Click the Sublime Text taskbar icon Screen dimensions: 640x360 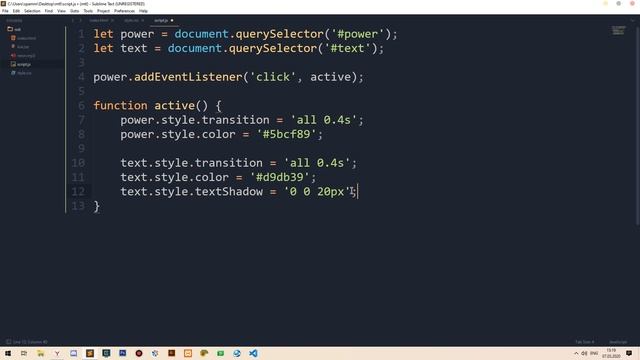[90, 353]
